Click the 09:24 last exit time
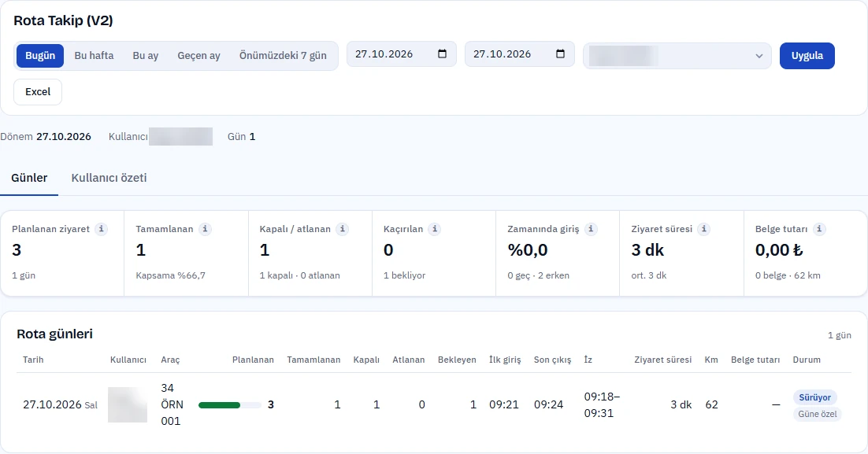 [x=548, y=404]
